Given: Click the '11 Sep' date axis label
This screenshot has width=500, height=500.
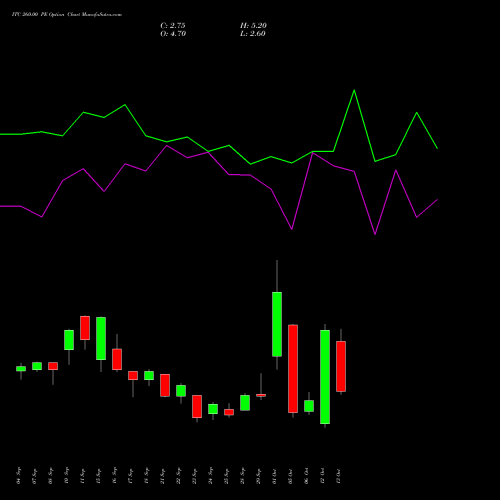Looking at the screenshot, I should point(83,476).
